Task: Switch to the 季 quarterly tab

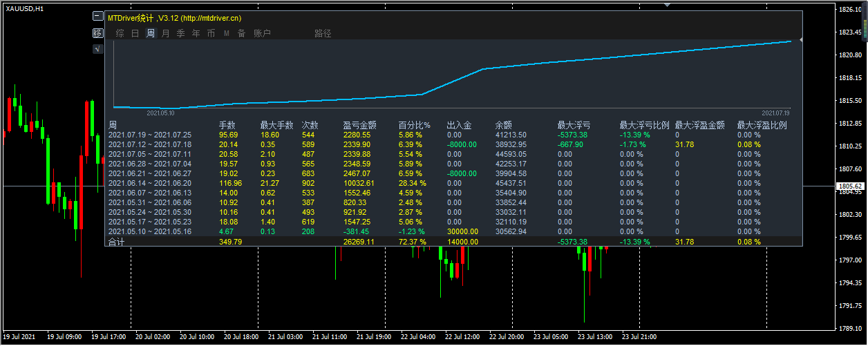Action: 180,33
